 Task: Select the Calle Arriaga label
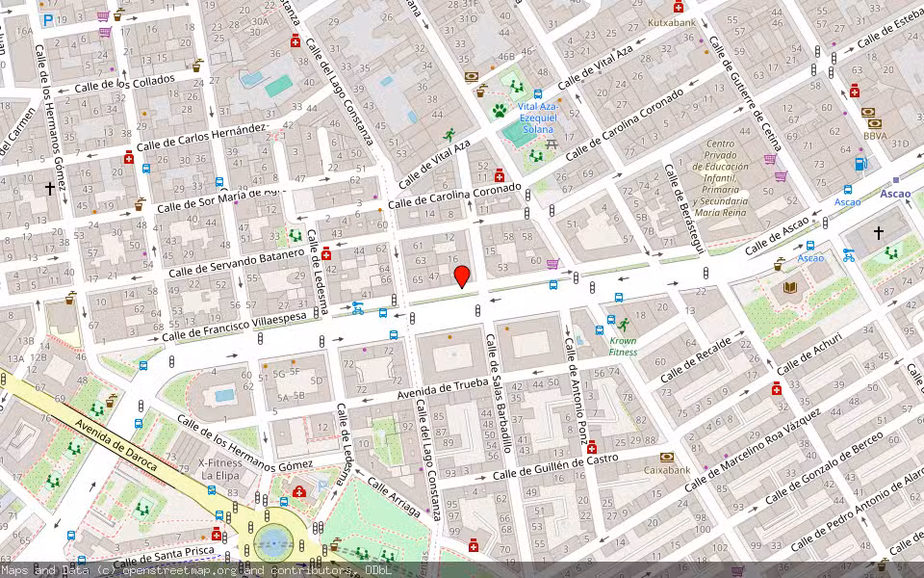tap(395, 497)
